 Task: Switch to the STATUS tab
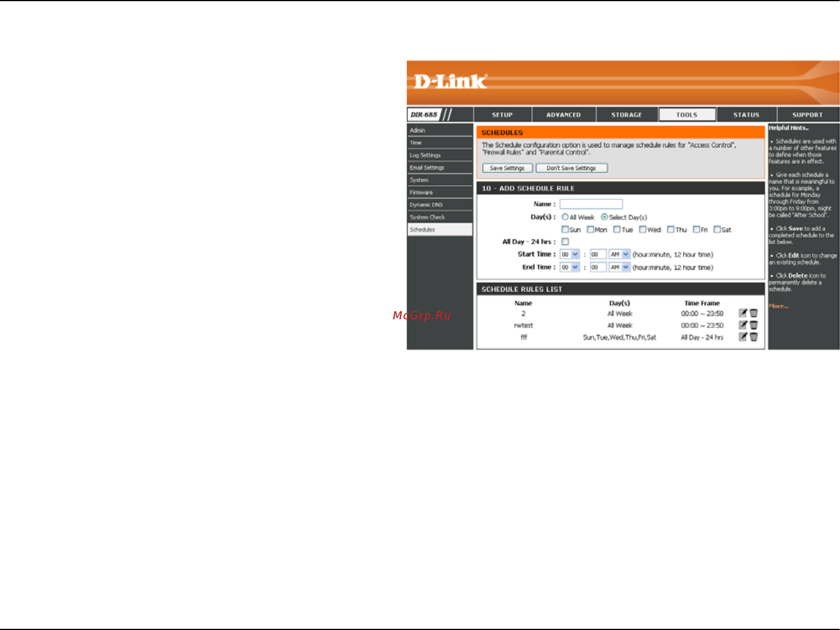746,115
